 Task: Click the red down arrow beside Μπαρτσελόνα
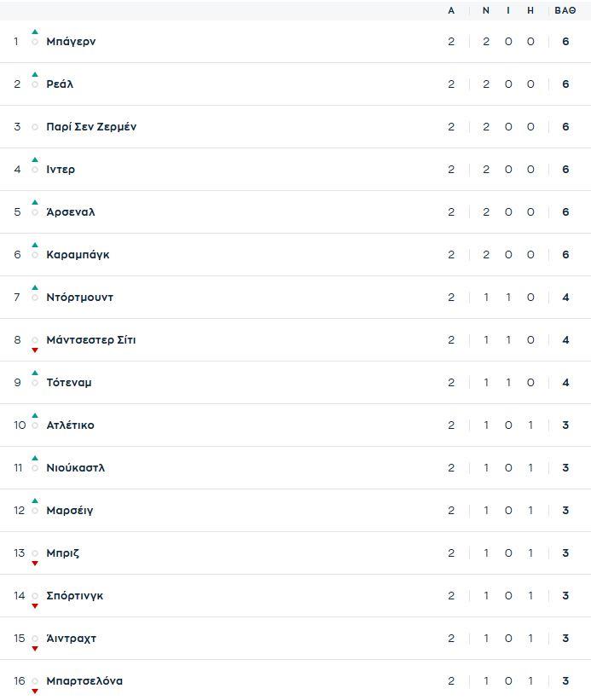pos(35,691)
